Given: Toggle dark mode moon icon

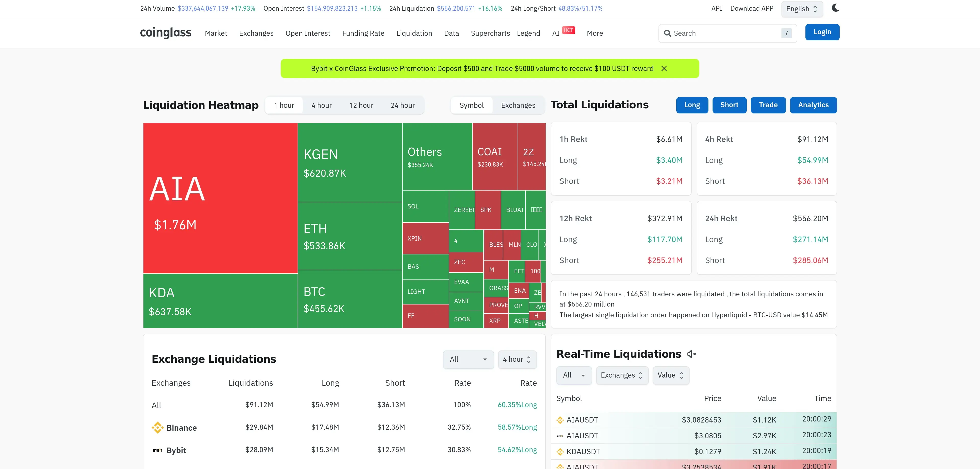Looking at the screenshot, I should [x=835, y=8].
